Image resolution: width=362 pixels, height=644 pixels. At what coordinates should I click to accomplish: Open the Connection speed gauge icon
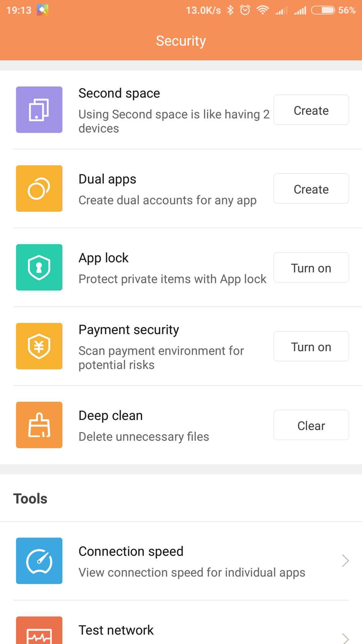[39, 561]
